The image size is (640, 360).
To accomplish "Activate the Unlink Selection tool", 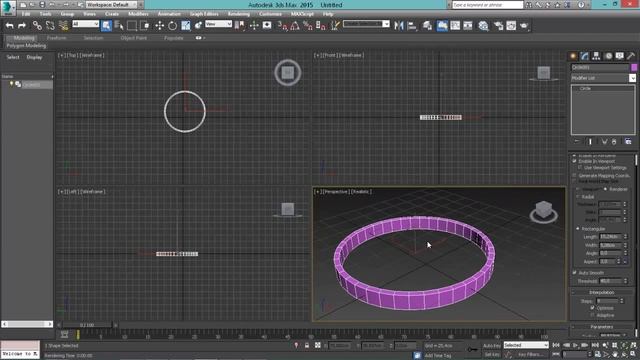I will tap(50, 26).
